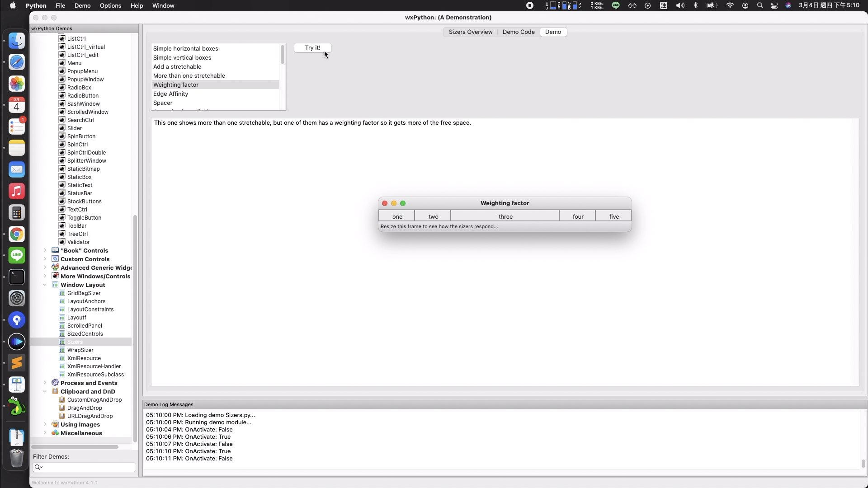Click button 'two' in Weighting factor window
Image resolution: width=868 pixels, height=488 pixels.
click(x=433, y=216)
